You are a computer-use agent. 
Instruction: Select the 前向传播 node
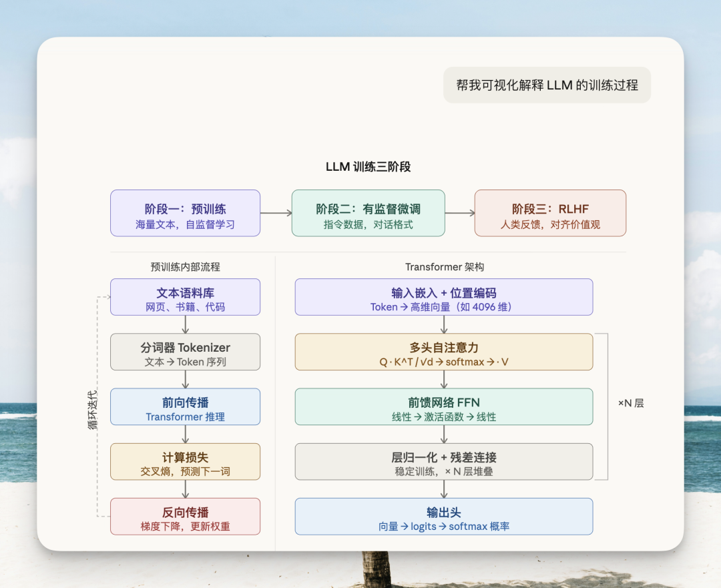tap(185, 406)
